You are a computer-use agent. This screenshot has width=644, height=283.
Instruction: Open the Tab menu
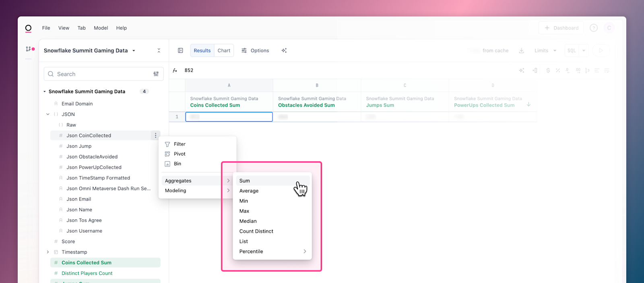82,28
